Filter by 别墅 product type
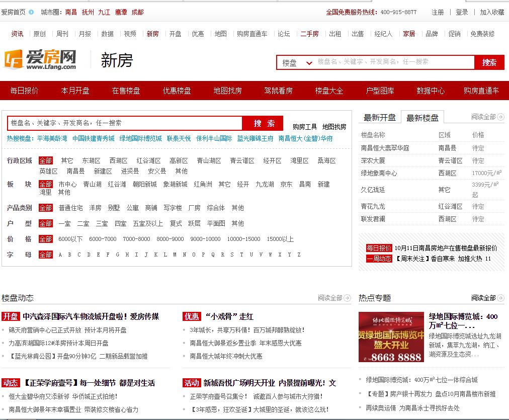The width and height of the screenshot is (509, 420). [x=114, y=208]
